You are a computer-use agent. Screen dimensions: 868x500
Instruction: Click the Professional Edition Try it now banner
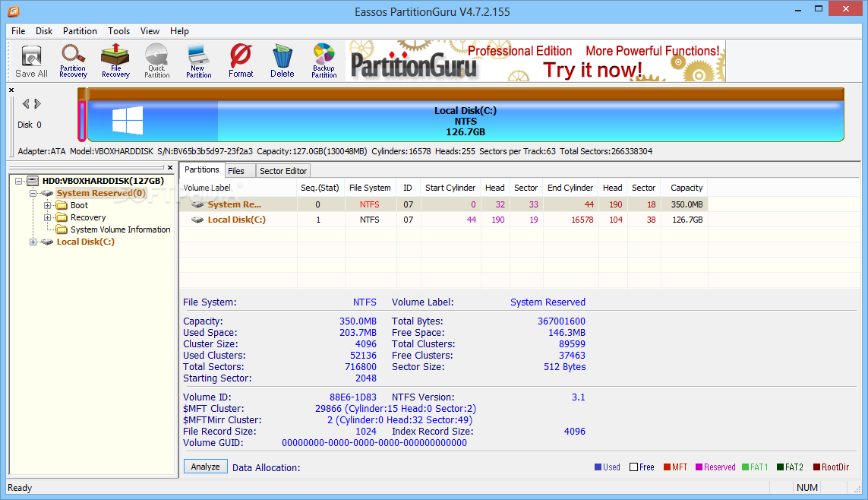point(536,61)
